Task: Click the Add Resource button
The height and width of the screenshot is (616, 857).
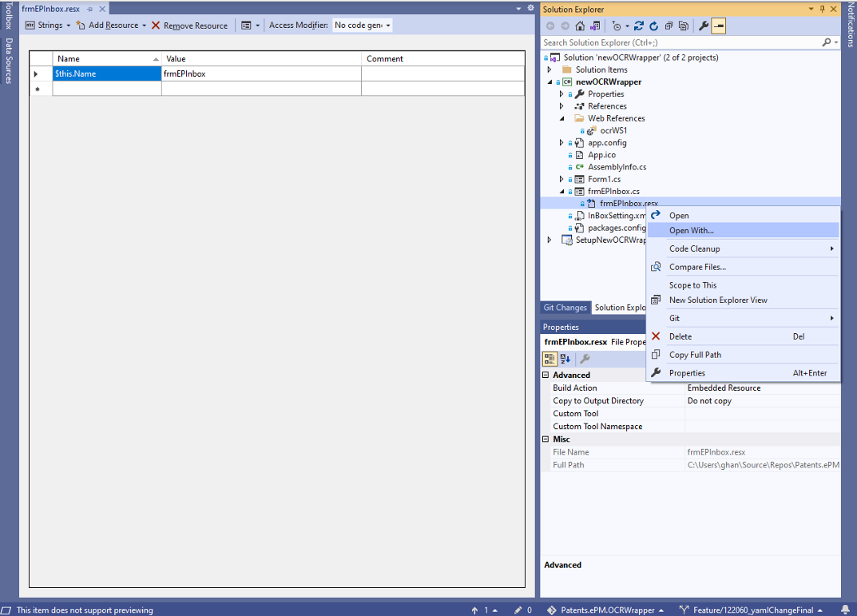Action: 108,25
